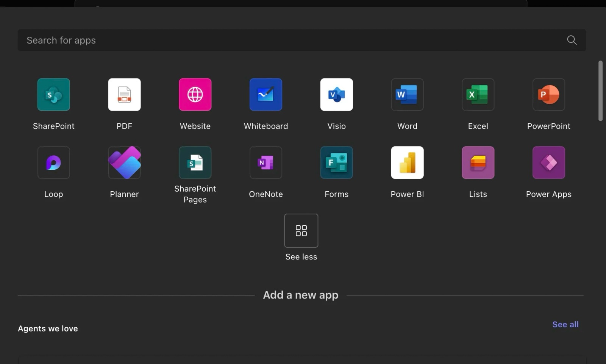Click the Power BI label text
Screen dimensions: 606x364
tap(407, 194)
